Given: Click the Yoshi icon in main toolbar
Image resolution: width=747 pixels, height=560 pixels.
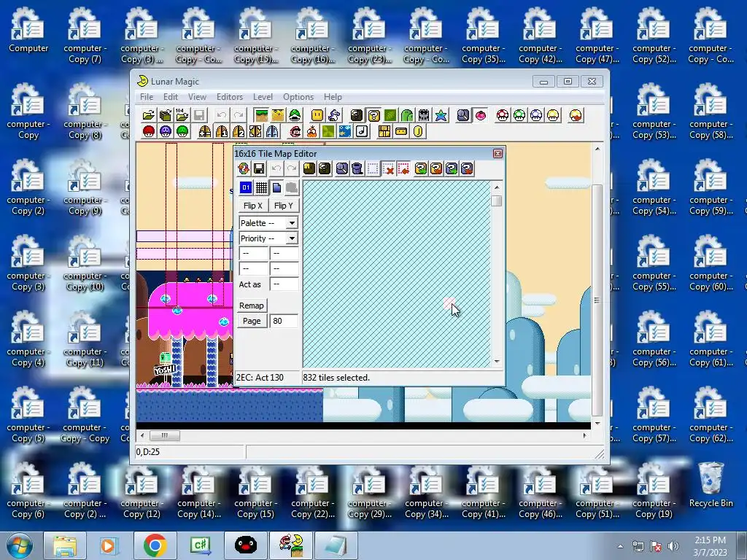Looking at the screenshot, I should 334,115.
